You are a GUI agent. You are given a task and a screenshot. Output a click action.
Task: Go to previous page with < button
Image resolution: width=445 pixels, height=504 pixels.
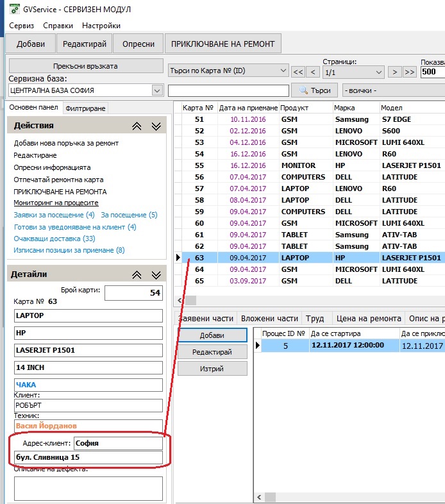pos(313,72)
